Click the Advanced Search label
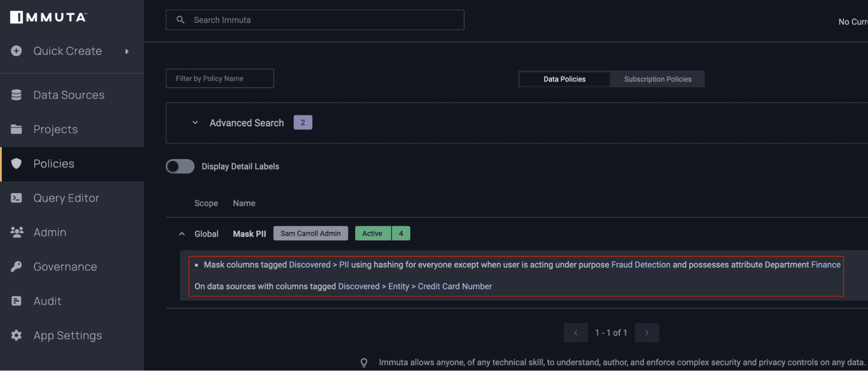This screenshot has height=371, width=868. (x=247, y=123)
